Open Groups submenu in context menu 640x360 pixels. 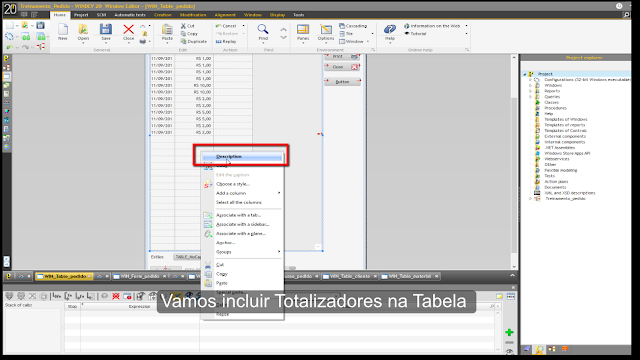(x=242, y=252)
